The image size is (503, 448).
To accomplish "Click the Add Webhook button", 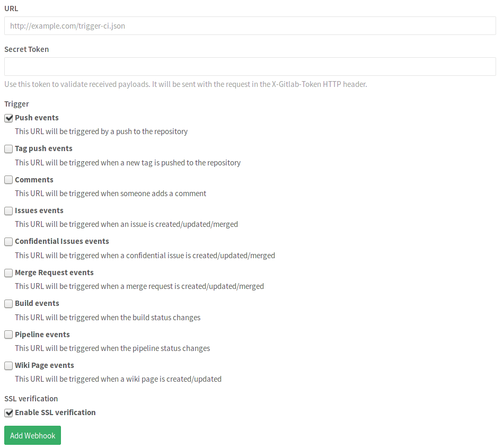I will 32,435.
